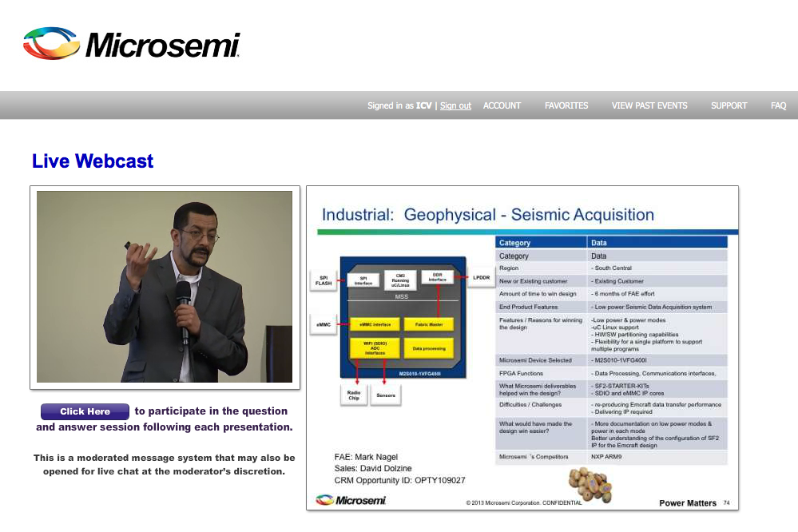Select the Live Webcast heading
This screenshot has width=798, height=532.
[93, 161]
